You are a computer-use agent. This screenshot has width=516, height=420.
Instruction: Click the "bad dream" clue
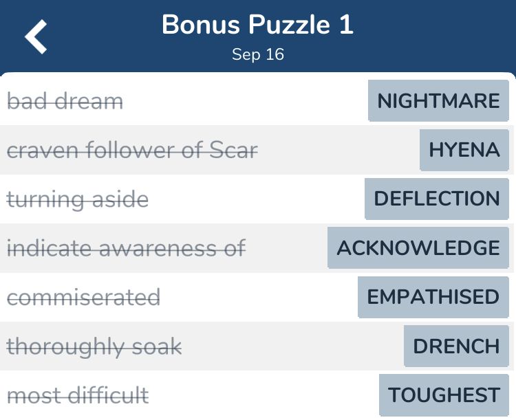click(x=65, y=102)
